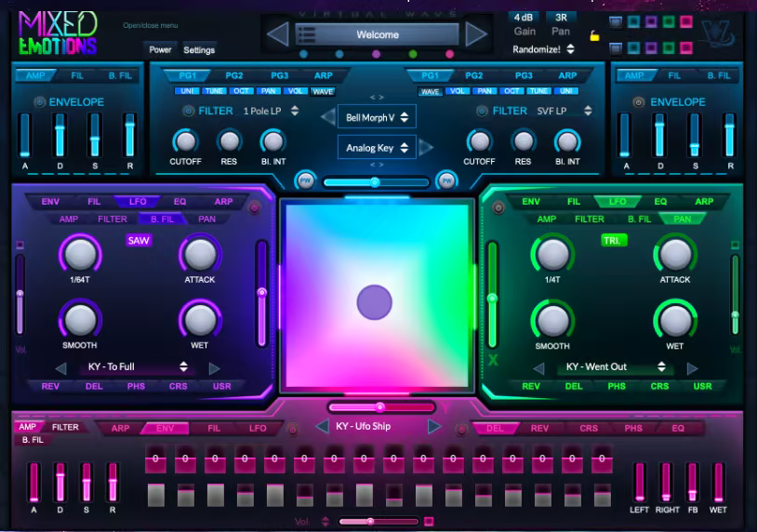Toggle the purple panel power button
The width and height of the screenshot is (757, 532).
point(255,207)
